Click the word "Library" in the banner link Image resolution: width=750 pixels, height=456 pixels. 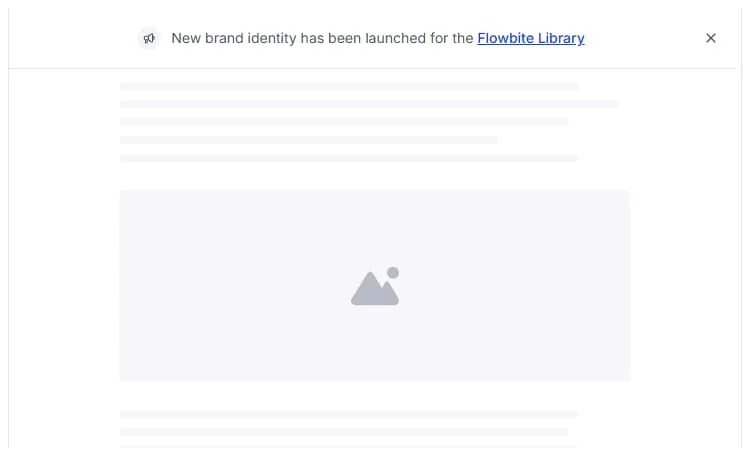tap(559, 38)
